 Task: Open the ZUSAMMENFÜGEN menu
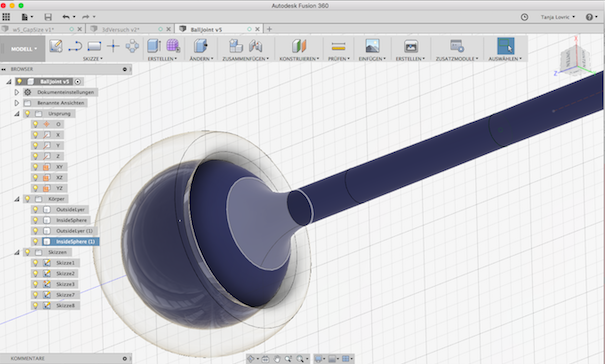(246, 59)
